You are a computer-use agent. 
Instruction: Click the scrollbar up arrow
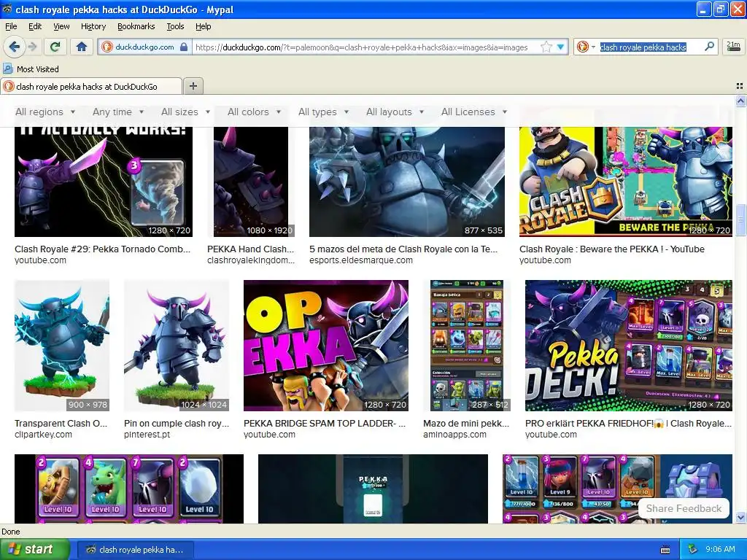point(740,101)
